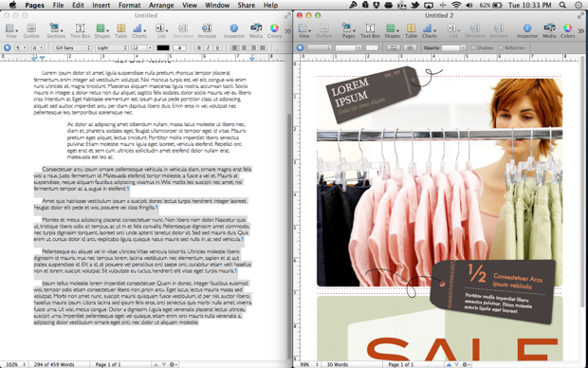Open paragraph style dropdown in Untitled
The height and width of the screenshot is (368, 588).
(x=21, y=47)
